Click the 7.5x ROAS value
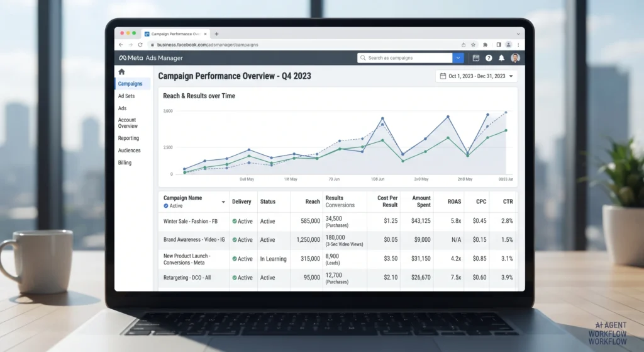 pyautogui.click(x=456, y=278)
